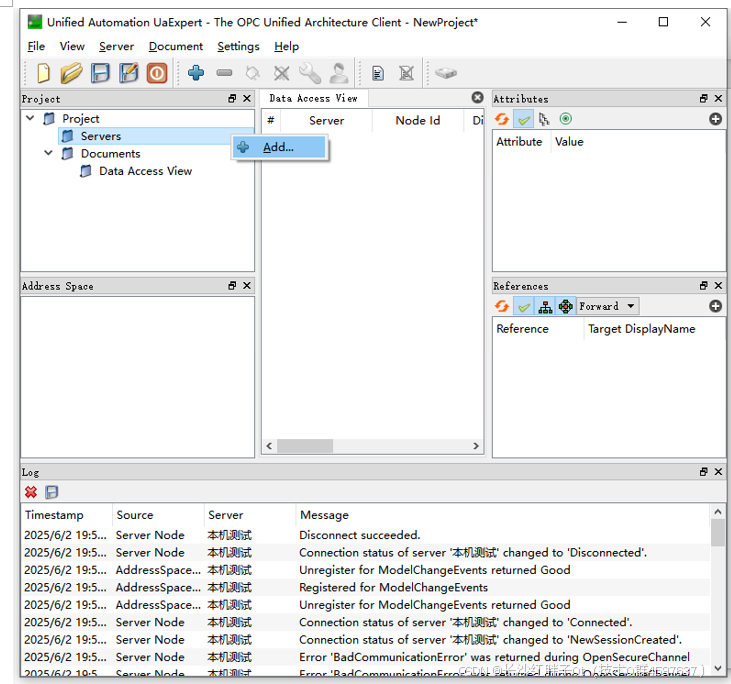731x684 pixels.
Task: Refresh references with orange arrows icon
Action: click(x=502, y=306)
